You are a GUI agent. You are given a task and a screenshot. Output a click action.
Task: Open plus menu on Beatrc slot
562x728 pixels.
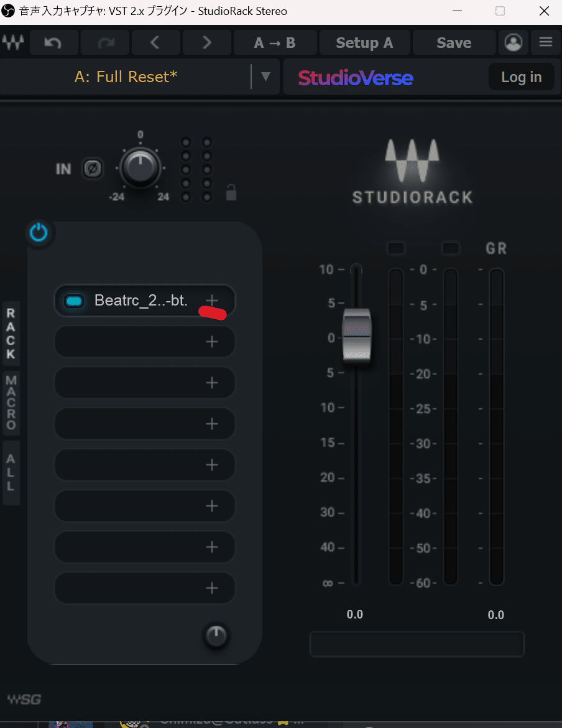coord(212,301)
